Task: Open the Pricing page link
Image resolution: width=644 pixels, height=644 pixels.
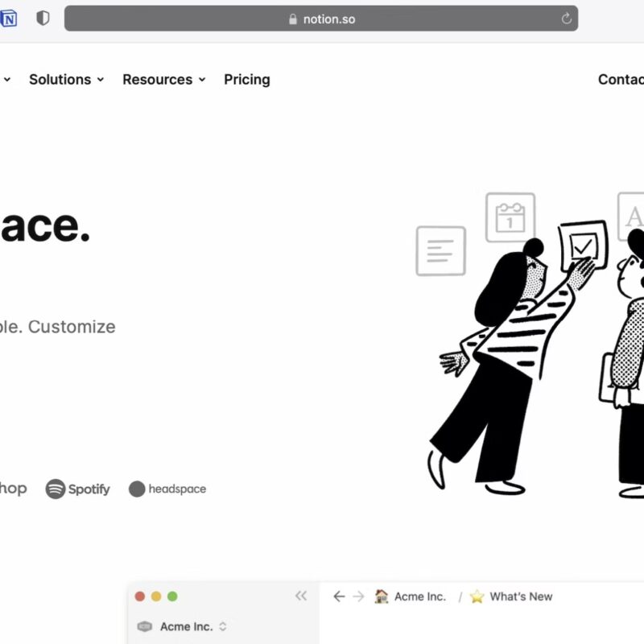Action: pyautogui.click(x=247, y=79)
